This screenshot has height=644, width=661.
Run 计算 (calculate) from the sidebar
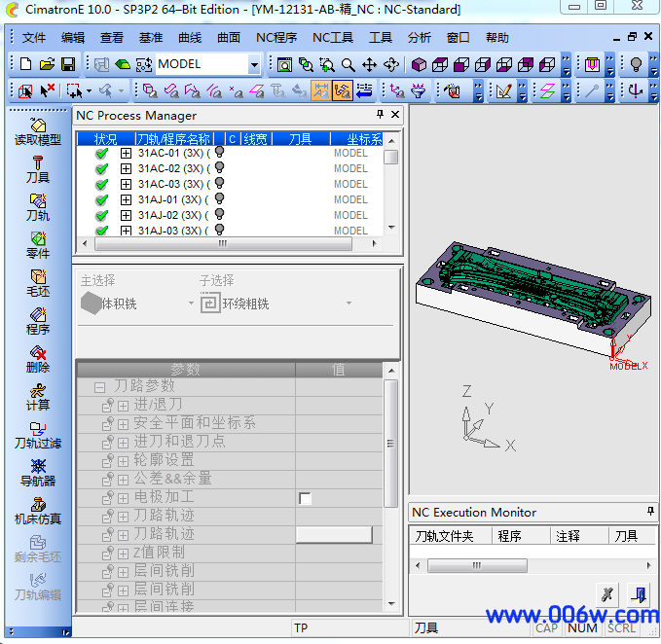pyautogui.click(x=38, y=397)
